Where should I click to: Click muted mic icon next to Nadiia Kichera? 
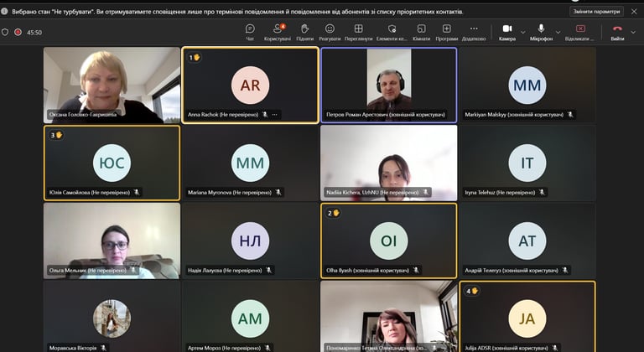pos(425,192)
